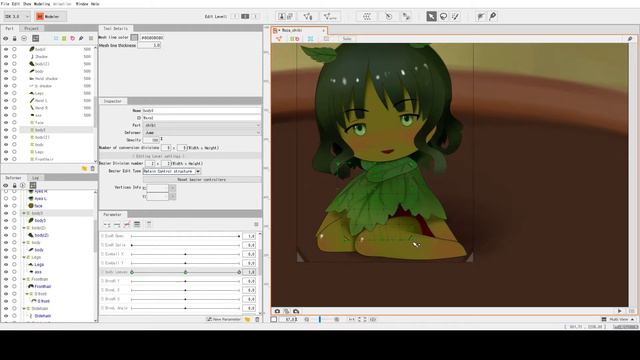The image size is (640, 360).
Task: Open the Bezier Edit Type dropdown
Action: pos(172,171)
